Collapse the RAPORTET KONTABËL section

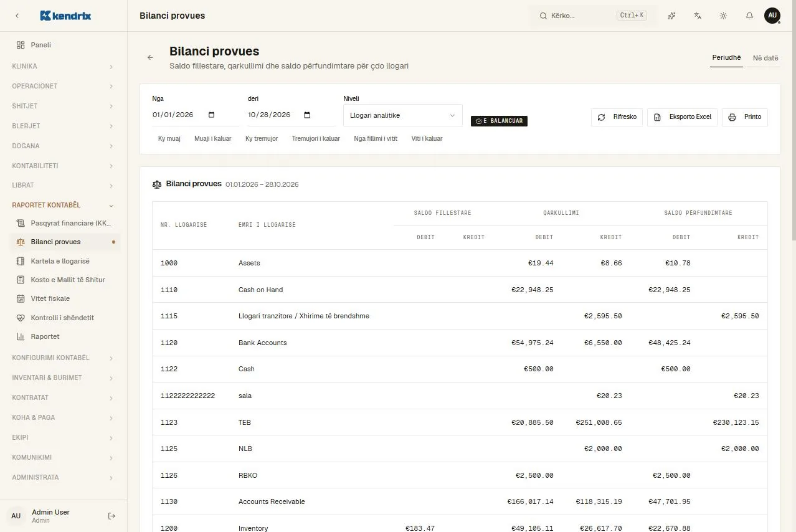[x=64, y=205]
